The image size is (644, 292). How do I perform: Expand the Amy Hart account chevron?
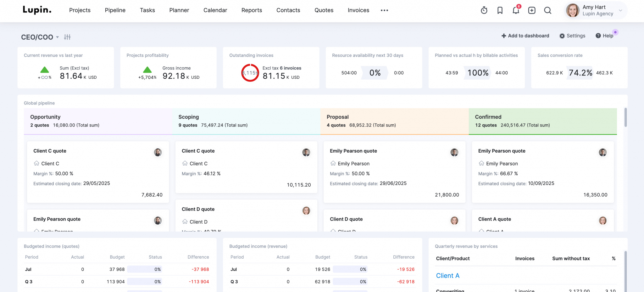point(620,10)
